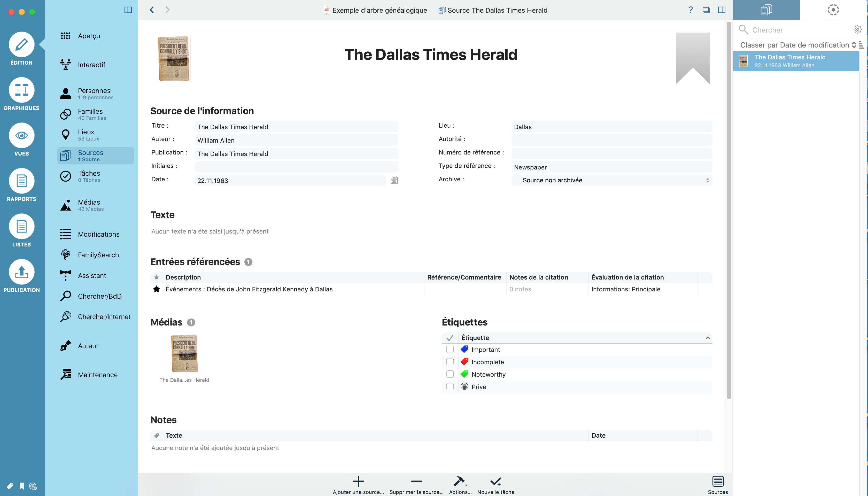Open FamilySearch in the sidebar
Image resolution: width=868 pixels, height=496 pixels.
[x=95, y=255]
